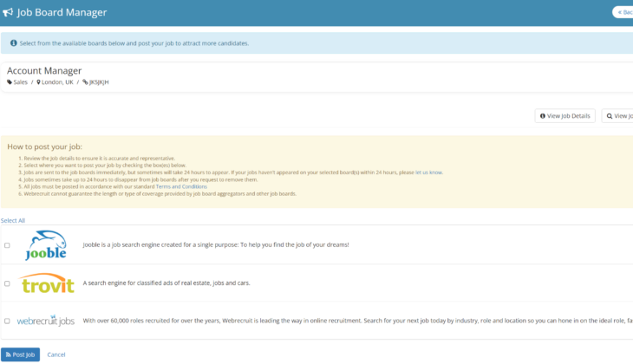Click the button with the magnifier icon
Viewport: 633px width, 364px height.
tap(618, 115)
